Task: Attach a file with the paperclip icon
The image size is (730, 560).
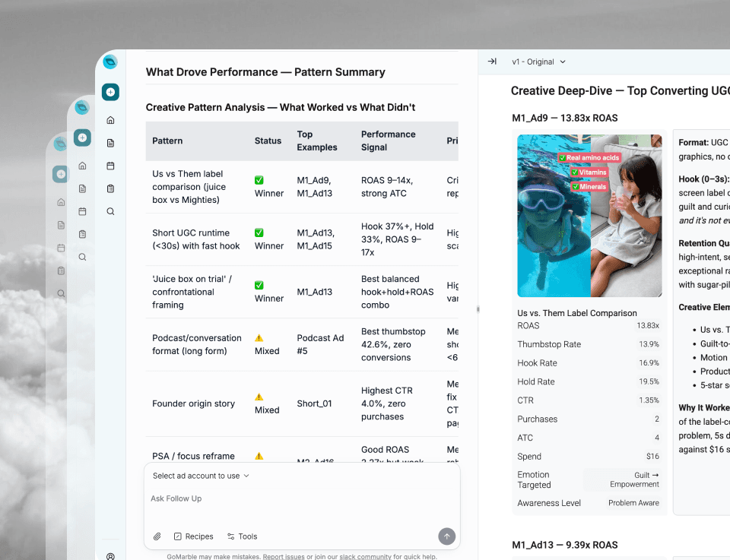Action: (x=157, y=536)
